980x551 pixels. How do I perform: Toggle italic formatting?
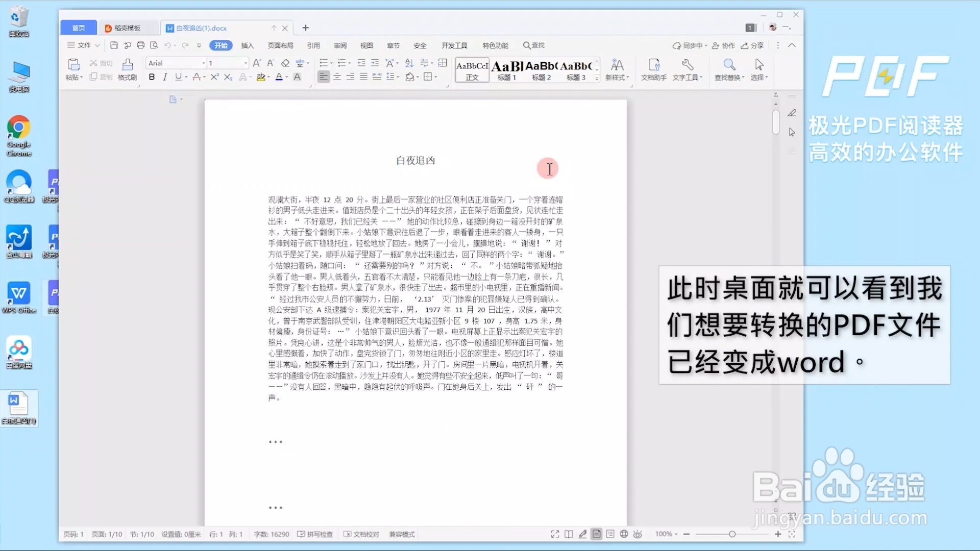tap(164, 77)
